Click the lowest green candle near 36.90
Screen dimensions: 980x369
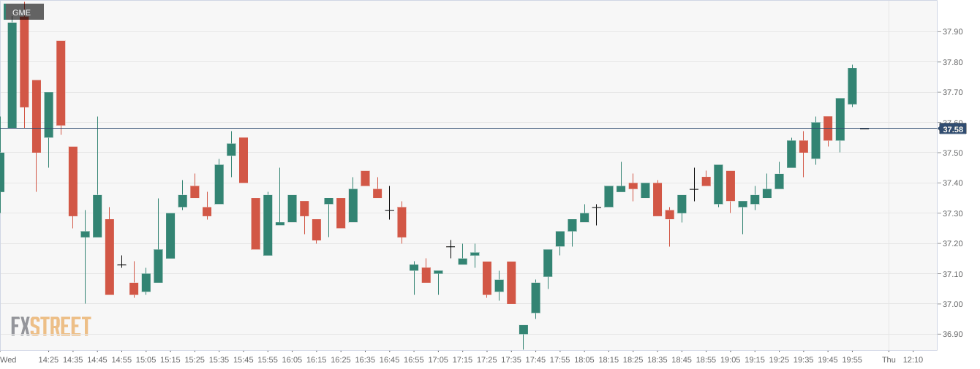[x=524, y=330]
